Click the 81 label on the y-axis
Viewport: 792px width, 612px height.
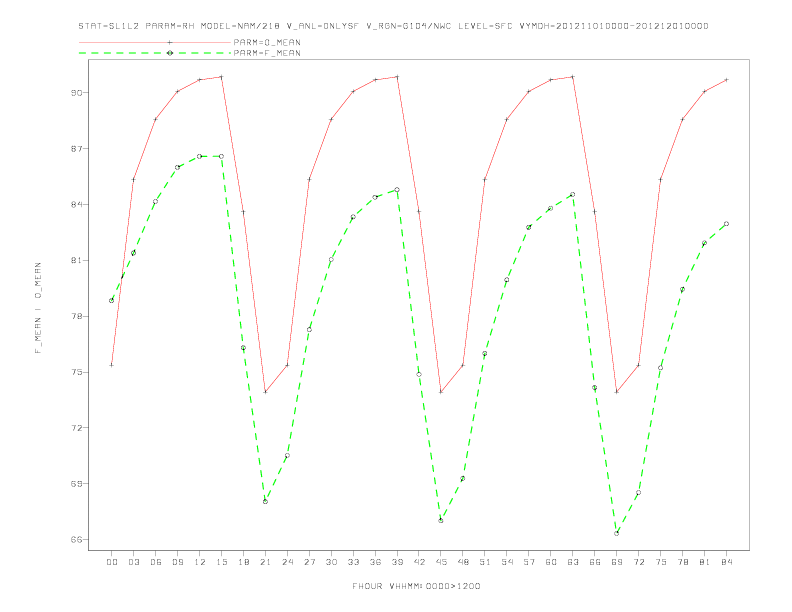76,261
